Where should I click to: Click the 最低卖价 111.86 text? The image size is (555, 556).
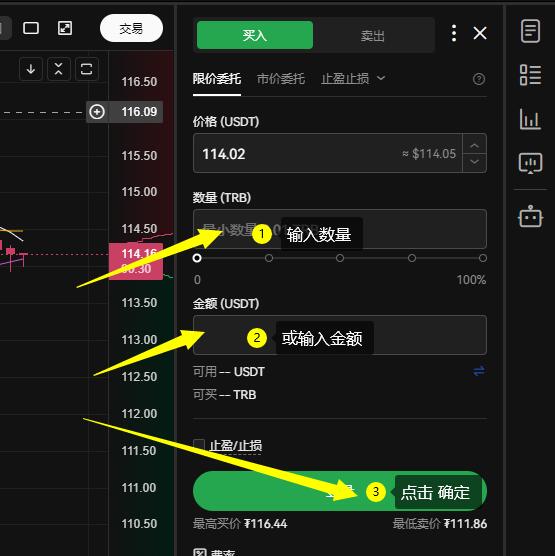click(439, 524)
